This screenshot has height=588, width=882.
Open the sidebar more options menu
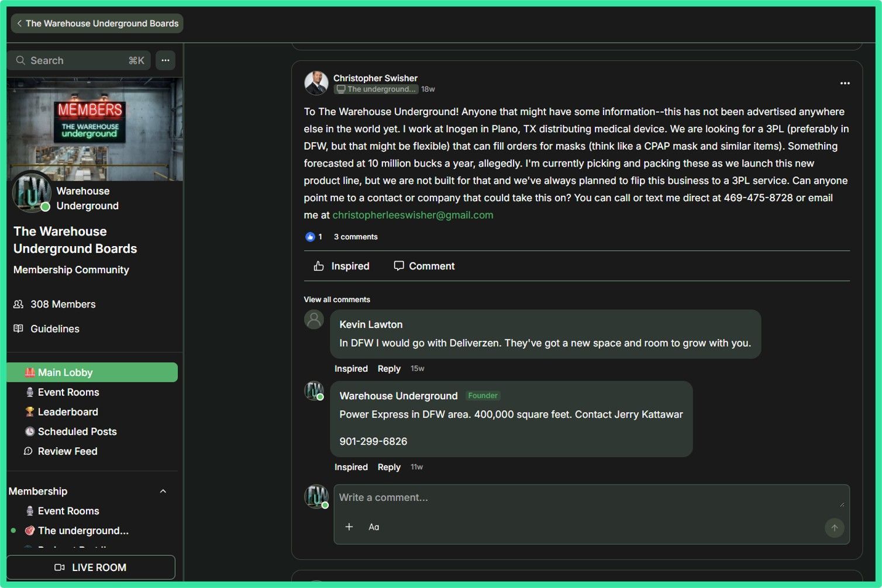[x=166, y=60]
